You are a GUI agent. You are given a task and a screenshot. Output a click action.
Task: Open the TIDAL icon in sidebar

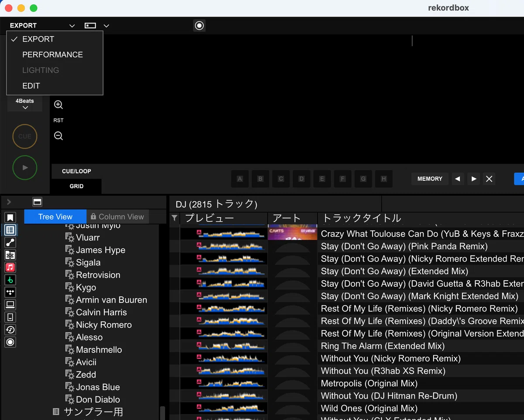click(10, 292)
